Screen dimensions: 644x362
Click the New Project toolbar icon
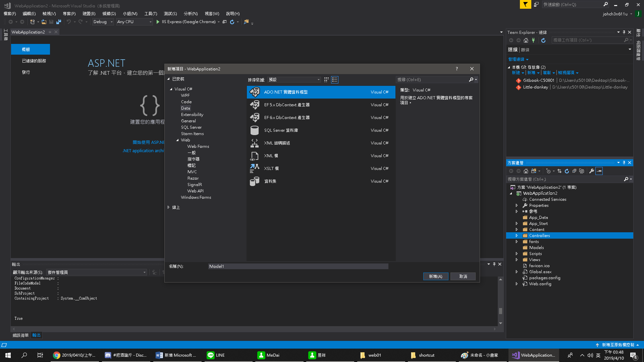click(x=32, y=22)
